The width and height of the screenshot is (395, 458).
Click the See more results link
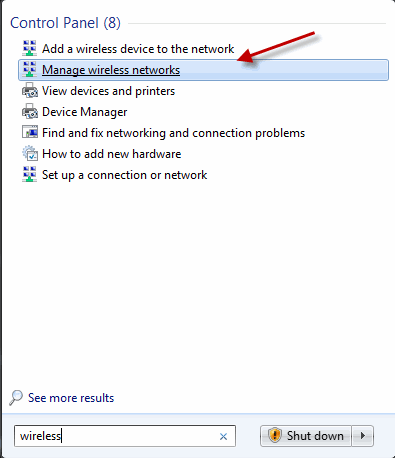[x=71, y=398]
